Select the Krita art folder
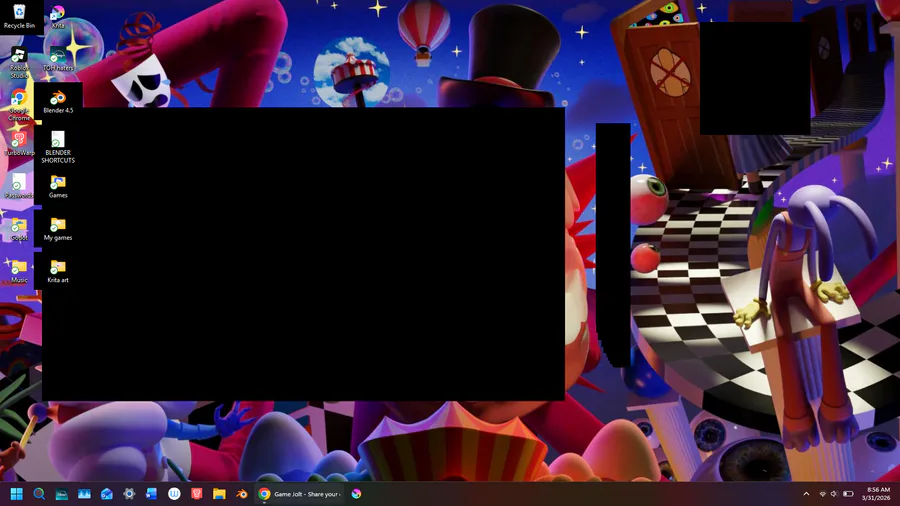900x506 pixels. tap(58, 271)
